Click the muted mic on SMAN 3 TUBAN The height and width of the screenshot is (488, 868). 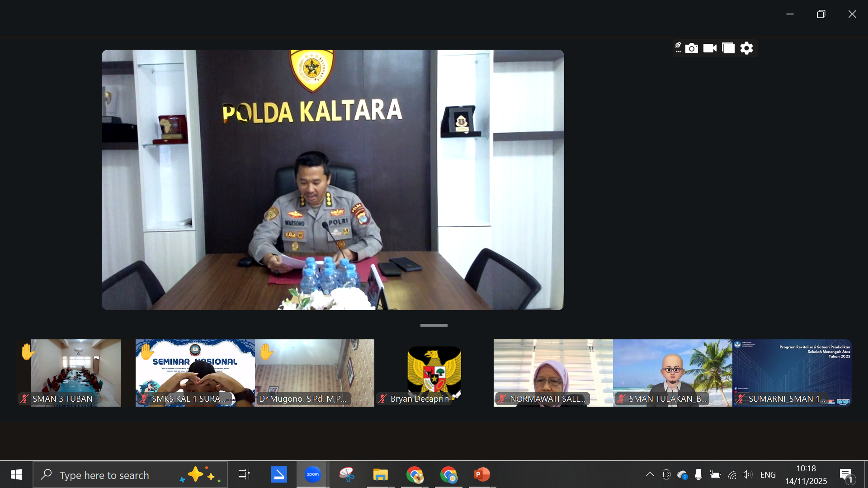pyautogui.click(x=24, y=399)
